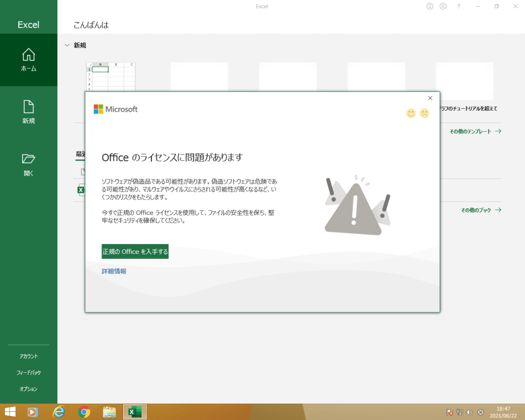Click the circled X tray icon
The width and height of the screenshot is (525, 420).
pyautogui.click(x=480, y=412)
